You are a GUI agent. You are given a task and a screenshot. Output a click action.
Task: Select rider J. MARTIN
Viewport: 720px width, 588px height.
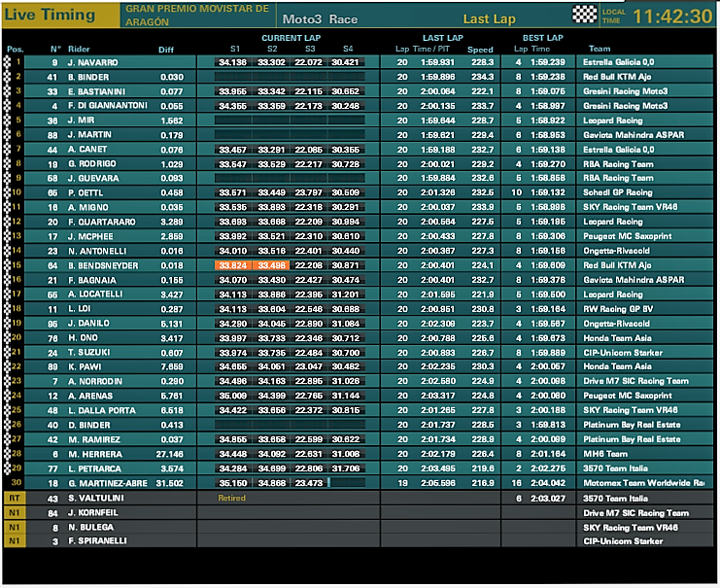point(89,135)
